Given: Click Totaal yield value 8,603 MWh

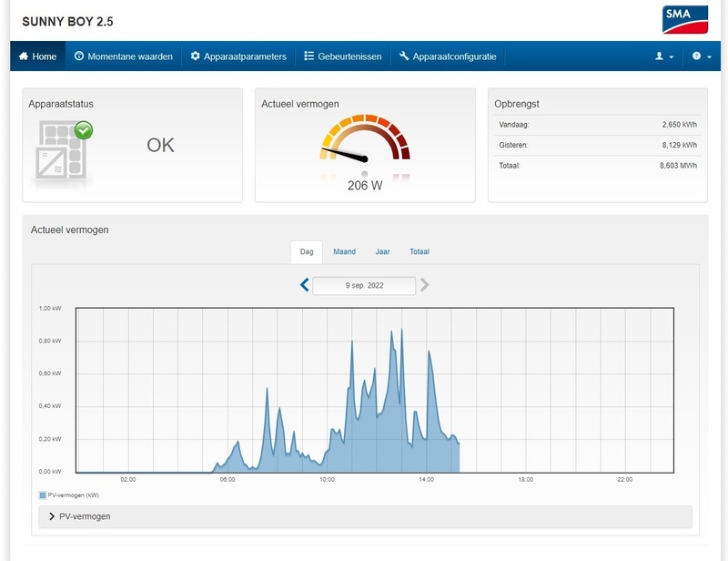Looking at the screenshot, I should click(678, 166).
